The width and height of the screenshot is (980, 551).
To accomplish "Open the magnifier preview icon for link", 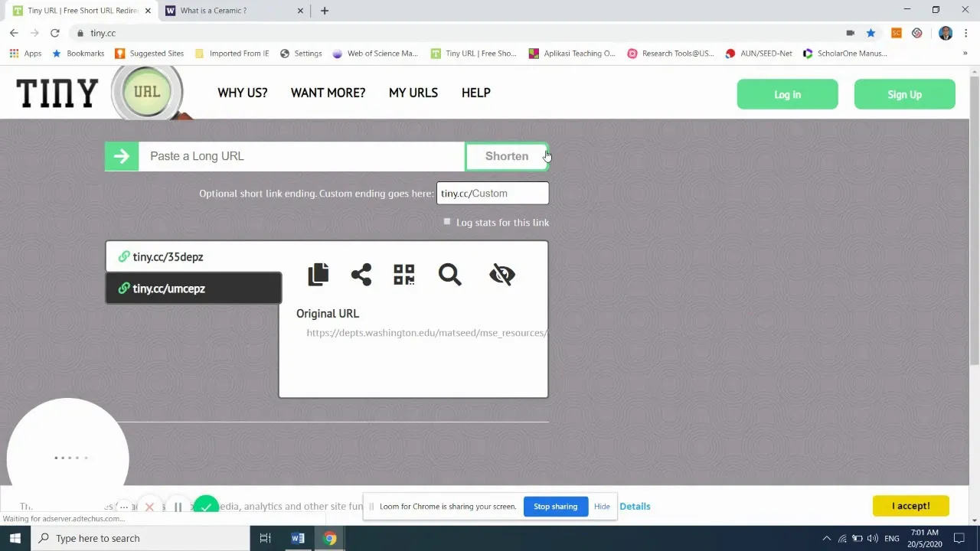I will pyautogui.click(x=450, y=274).
